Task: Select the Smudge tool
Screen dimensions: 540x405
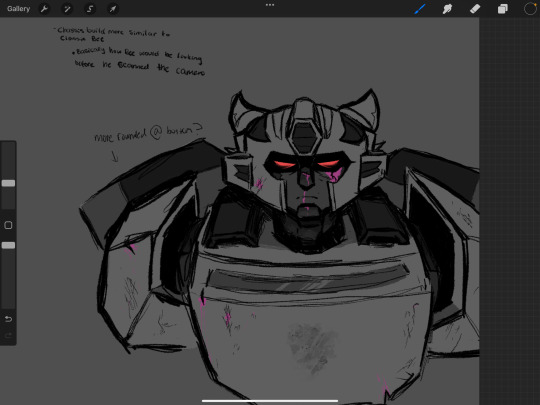Action: 447,9
